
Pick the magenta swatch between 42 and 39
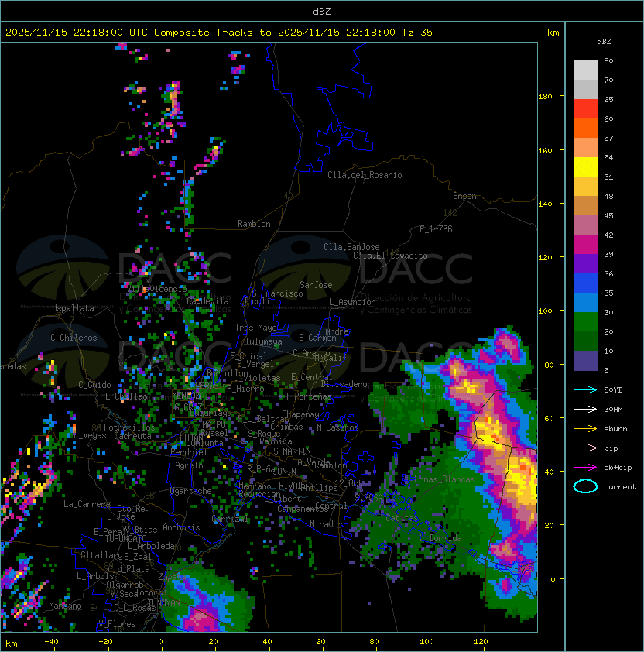pos(585,245)
